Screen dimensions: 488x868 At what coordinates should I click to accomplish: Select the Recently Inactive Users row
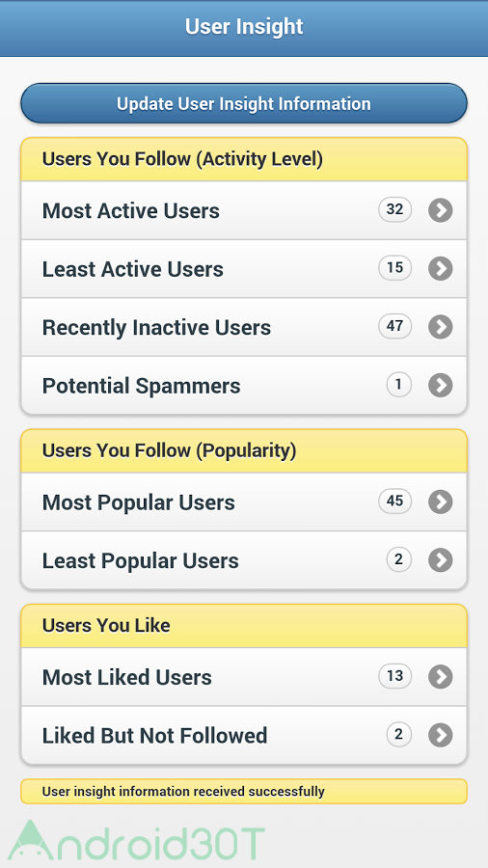pyautogui.click(x=244, y=327)
